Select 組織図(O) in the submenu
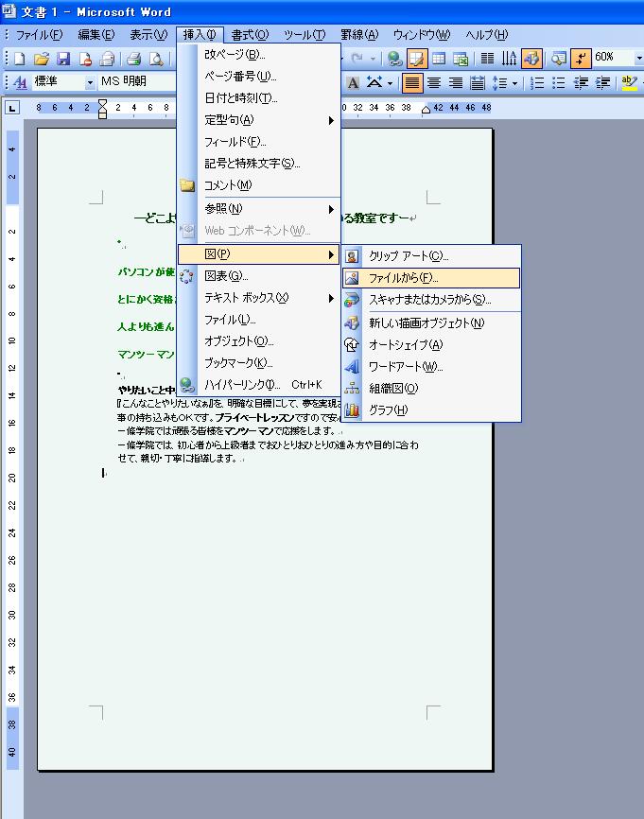The width and height of the screenshot is (644, 819). (x=431, y=389)
